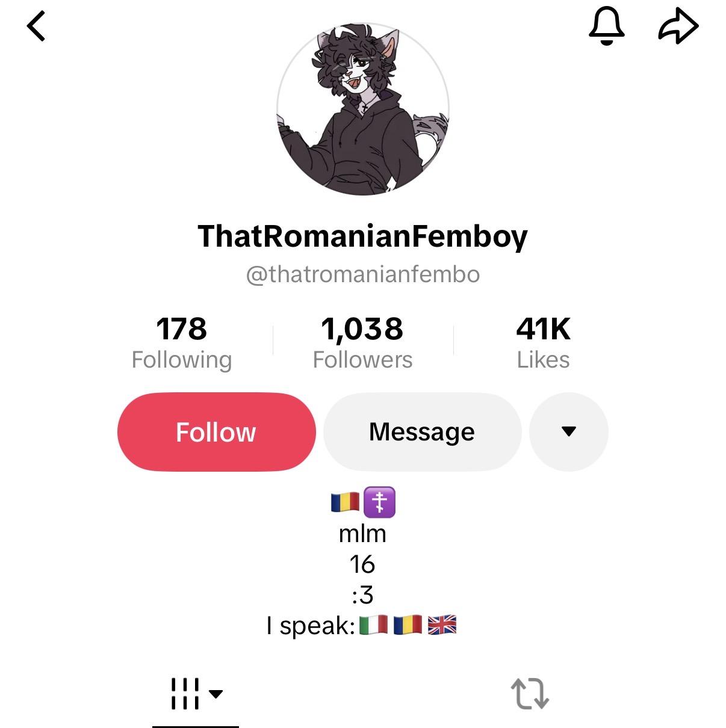View the 41K Likes count
The height and width of the screenshot is (728, 726).
tap(543, 343)
